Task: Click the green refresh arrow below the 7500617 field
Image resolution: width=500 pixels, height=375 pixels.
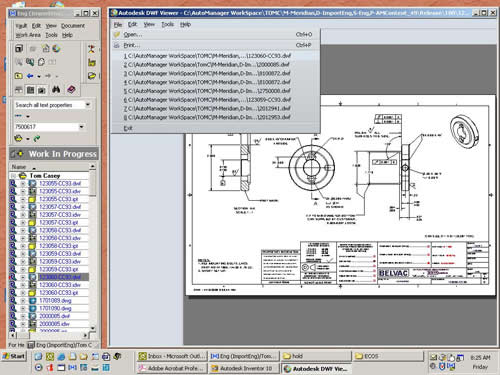Action: [37, 138]
